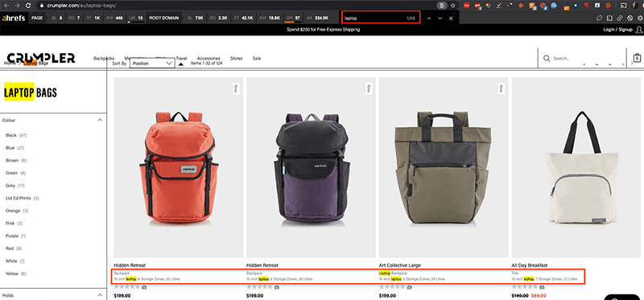
Task: Open the purple Hidden Retreat backpack image
Action: (x=311, y=167)
